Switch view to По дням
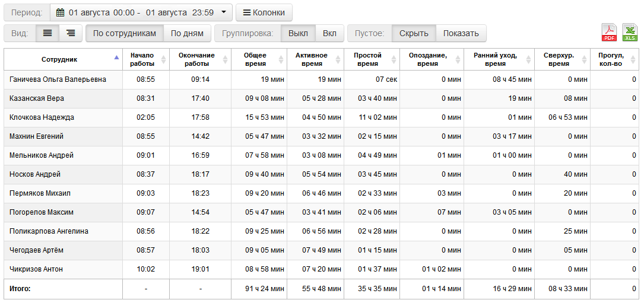Screen dimensions: 644x303 tap(187, 33)
